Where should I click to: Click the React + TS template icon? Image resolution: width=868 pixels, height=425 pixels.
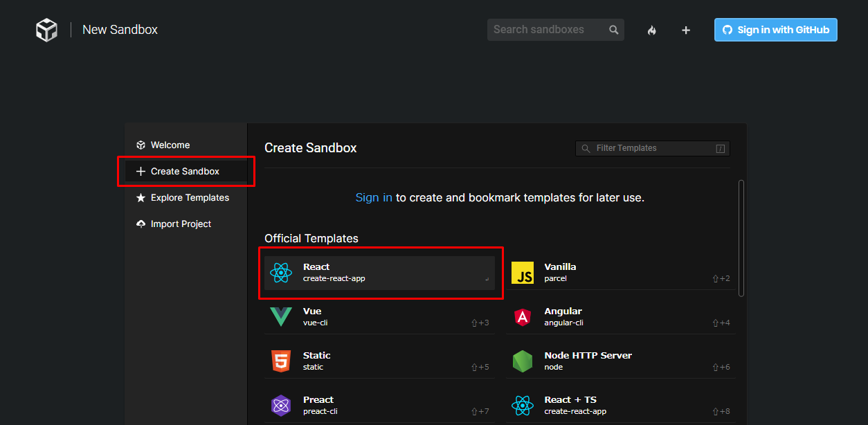tap(523, 405)
